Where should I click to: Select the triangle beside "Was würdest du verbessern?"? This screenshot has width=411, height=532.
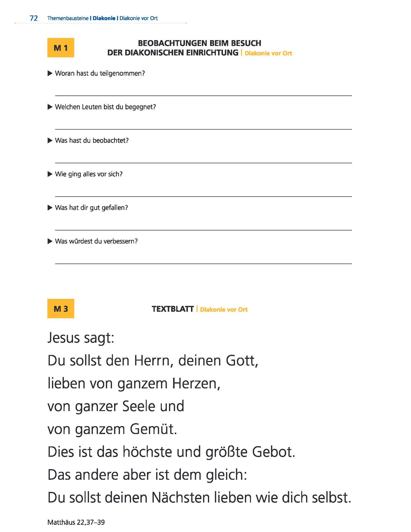tap(50, 241)
